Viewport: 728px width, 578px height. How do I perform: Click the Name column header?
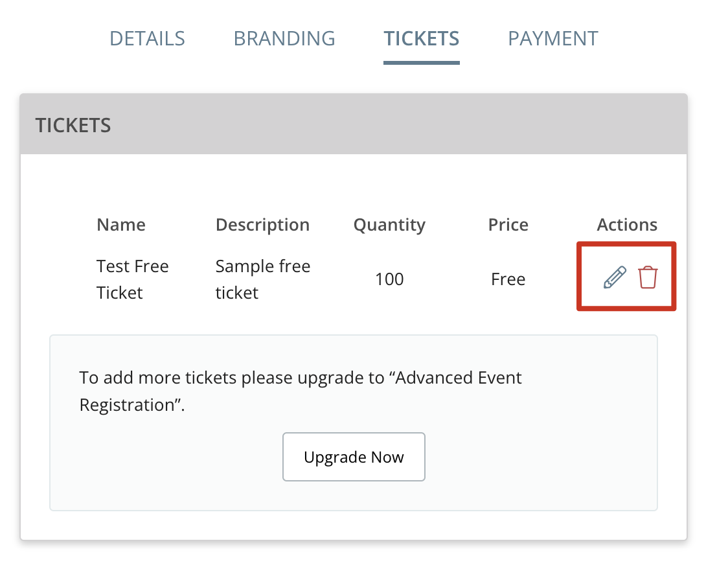pos(121,225)
